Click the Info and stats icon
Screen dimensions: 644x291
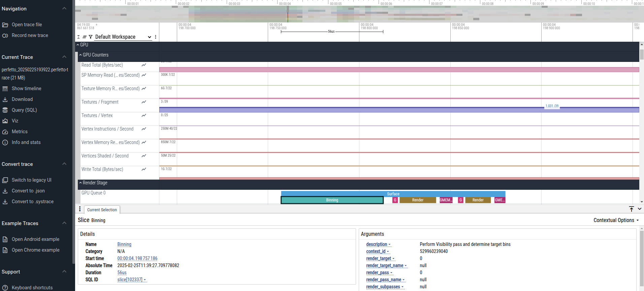click(x=5, y=142)
